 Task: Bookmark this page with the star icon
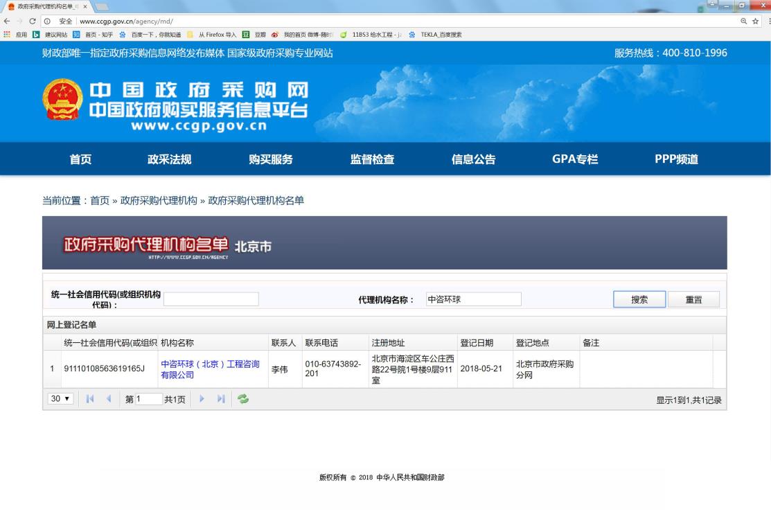pos(756,21)
